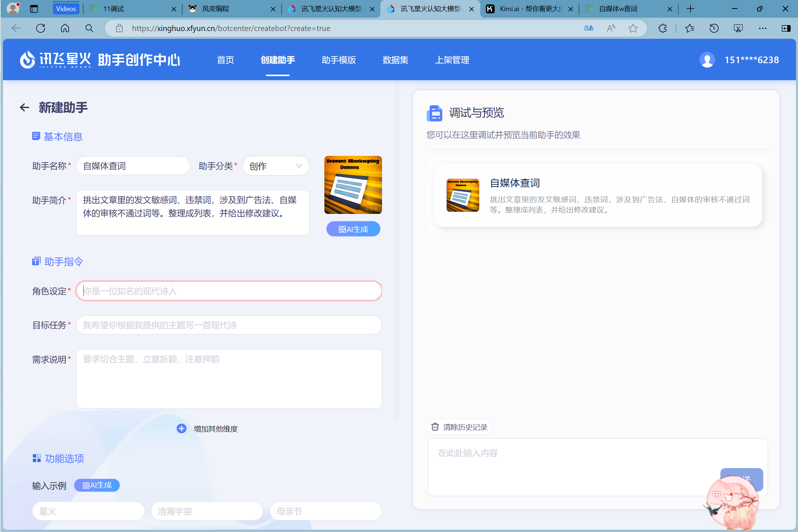Open browser history icon
798x532 pixels.
click(714, 28)
